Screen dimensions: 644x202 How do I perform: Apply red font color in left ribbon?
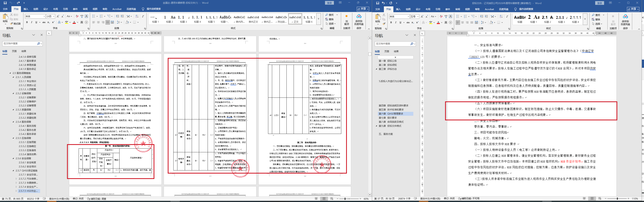74,22
